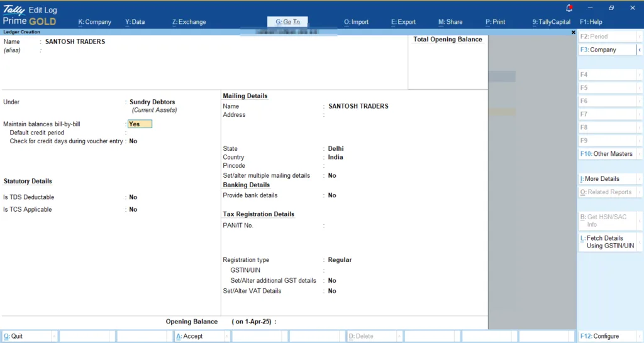The image size is (644, 343).
Task: Expand the arrow beside F10: Other Masters
Action: (x=640, y=154)
